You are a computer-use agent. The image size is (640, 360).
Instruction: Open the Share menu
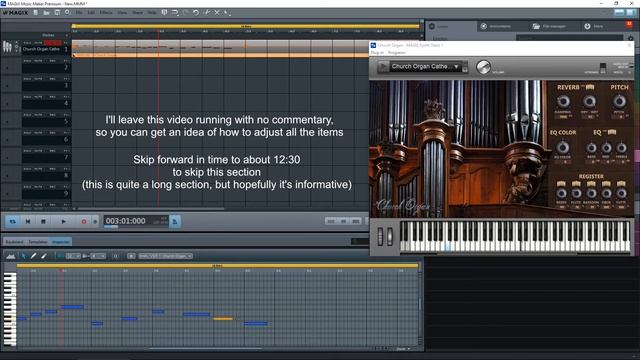pos(137,13)
